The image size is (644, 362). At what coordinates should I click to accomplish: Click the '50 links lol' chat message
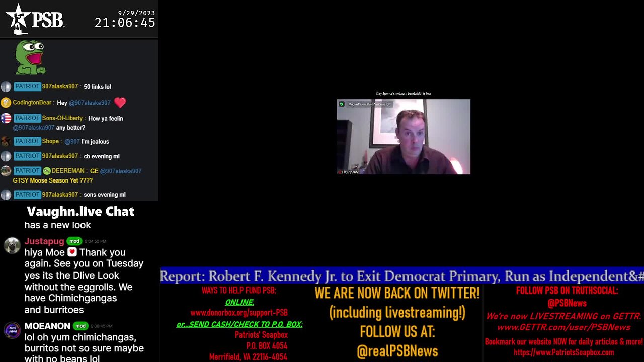pos(97,87)
